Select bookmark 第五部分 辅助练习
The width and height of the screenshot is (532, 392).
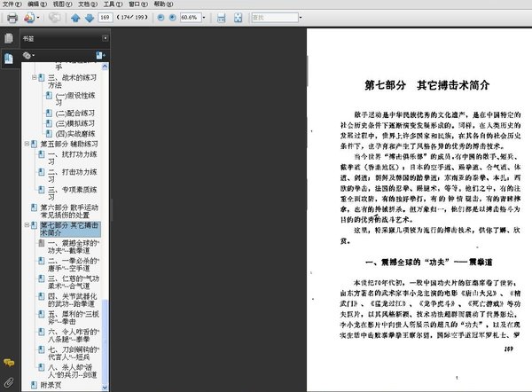(69, 144)
